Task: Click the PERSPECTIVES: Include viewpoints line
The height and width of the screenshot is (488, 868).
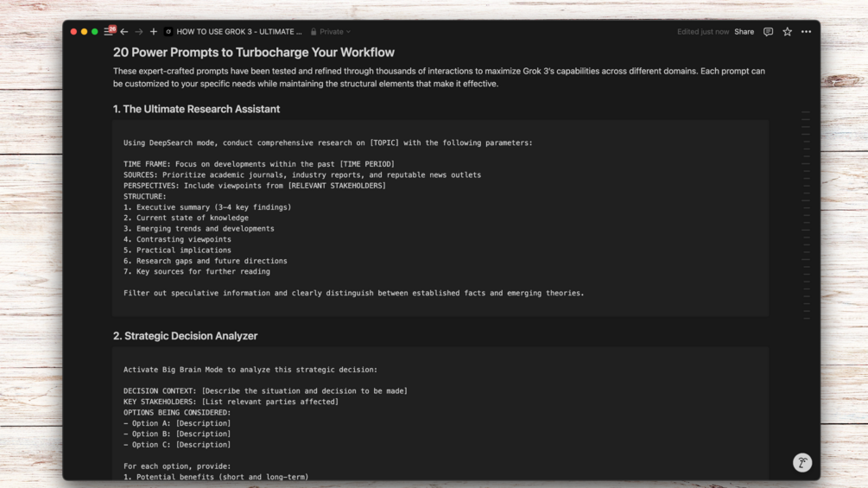Action: [x=255, y=186]
